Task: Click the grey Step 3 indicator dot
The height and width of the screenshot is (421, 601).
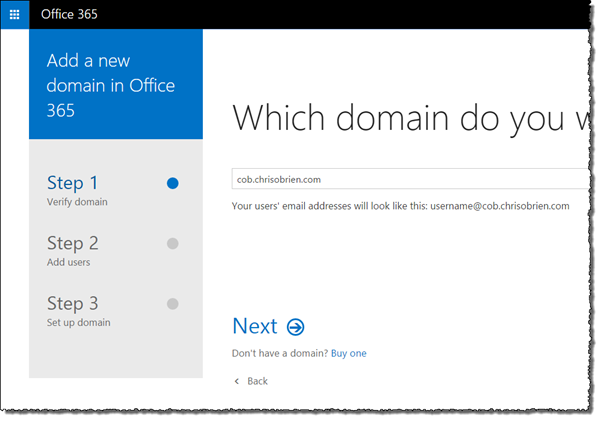Action: pos(172,304)
